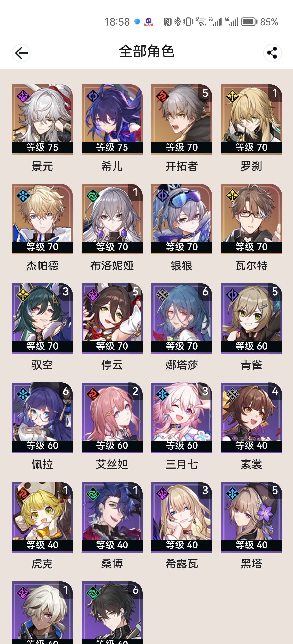Screen dimensions: 293x644
Task: Tap the share icon
Action: click(x=272, y=53)
